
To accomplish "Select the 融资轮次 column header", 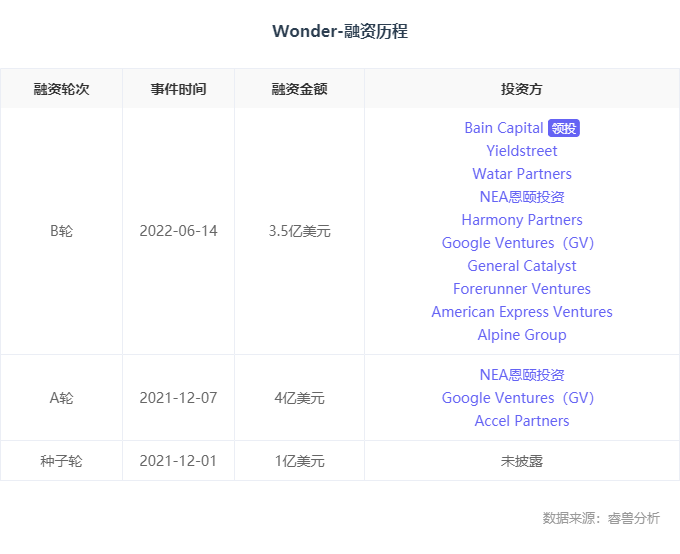I will pos(61,89).
